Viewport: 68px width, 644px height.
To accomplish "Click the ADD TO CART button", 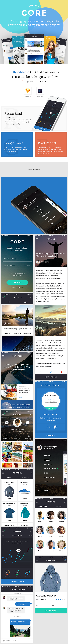I will 51,611.
